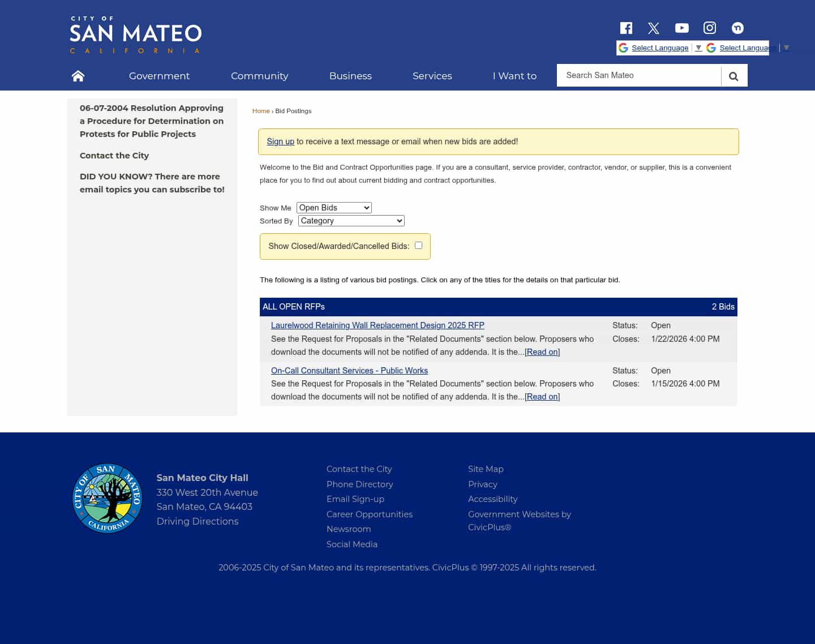Open the Driving Directions link in footer
Screen dimensions: 815x644
tap(198, 521)
